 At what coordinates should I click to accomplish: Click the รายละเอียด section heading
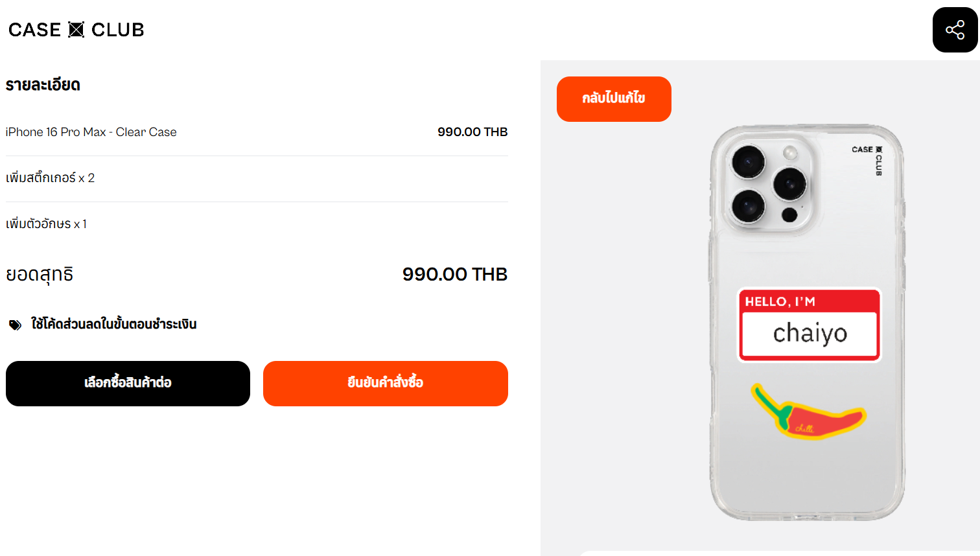43,85
